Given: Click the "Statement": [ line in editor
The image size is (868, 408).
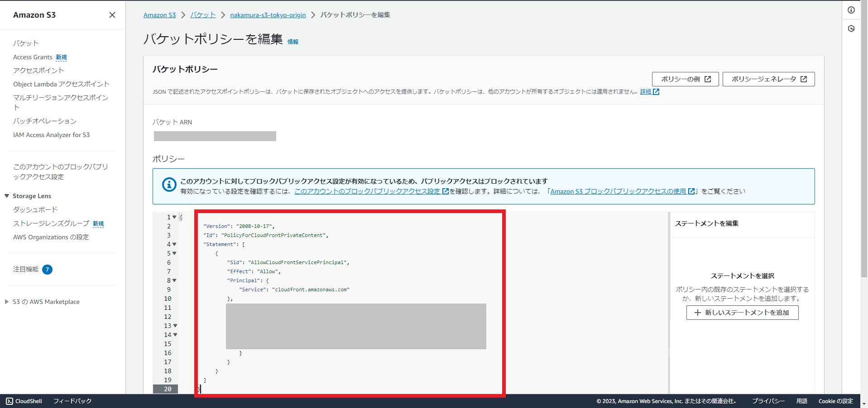Looking at the screenshot, I should 224,244.
